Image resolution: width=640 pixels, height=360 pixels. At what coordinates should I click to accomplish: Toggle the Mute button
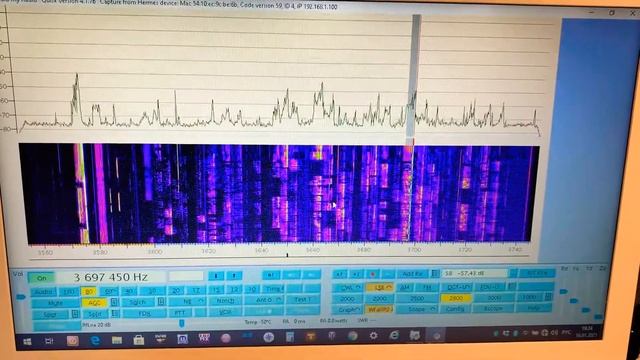pos(55,303)
